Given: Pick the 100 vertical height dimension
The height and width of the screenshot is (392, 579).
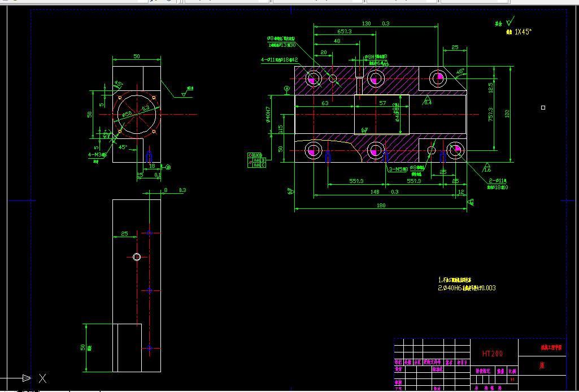Looking at the screenshot, I should tap(507, 114).
